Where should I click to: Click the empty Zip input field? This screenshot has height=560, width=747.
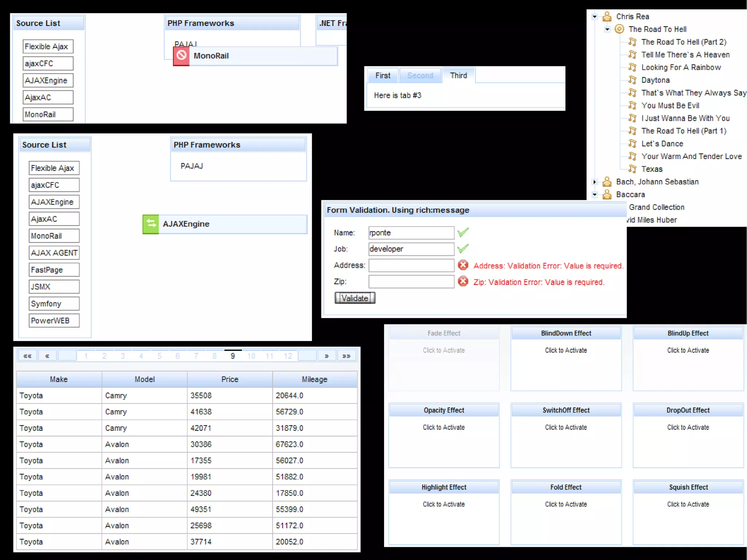coord(411,282)
